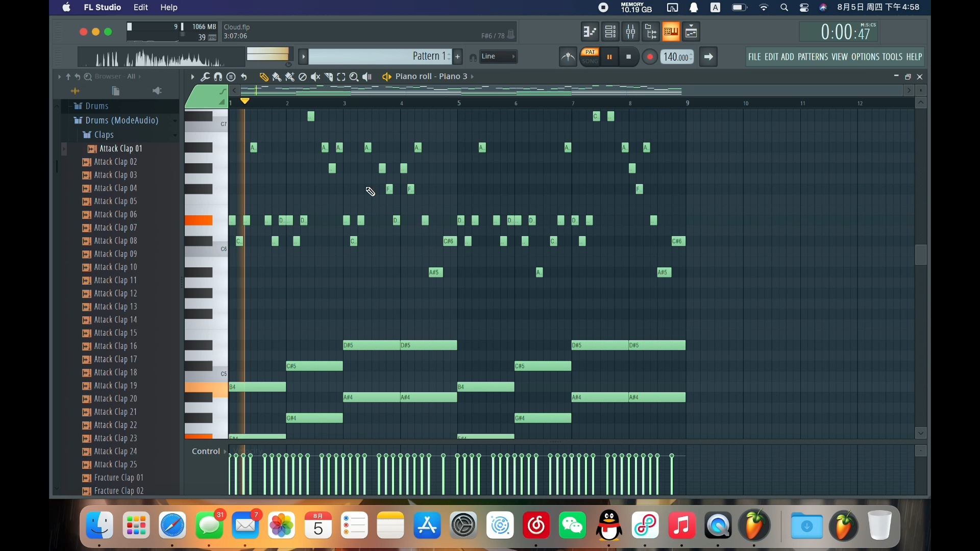Expand the Drums ModeAudio library tree
This screenshot has height=551, width=980.
point(121,120)
